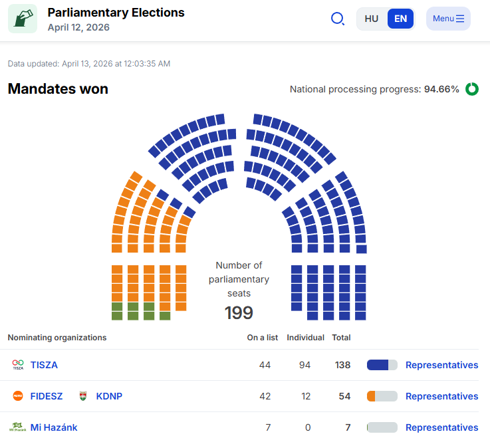Open the search magnifier icon
The width and height of the screenshot is (490, 448).
pos(338,19)
